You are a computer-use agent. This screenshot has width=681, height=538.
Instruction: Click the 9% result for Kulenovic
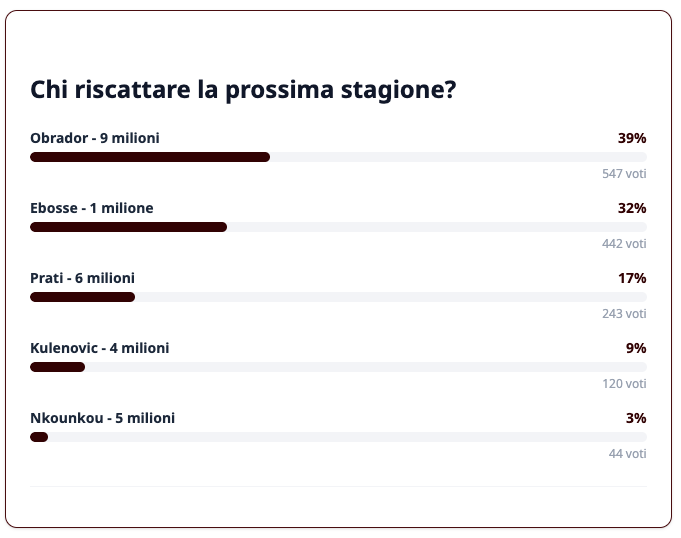pyautogui.click(x=636, y=348)
